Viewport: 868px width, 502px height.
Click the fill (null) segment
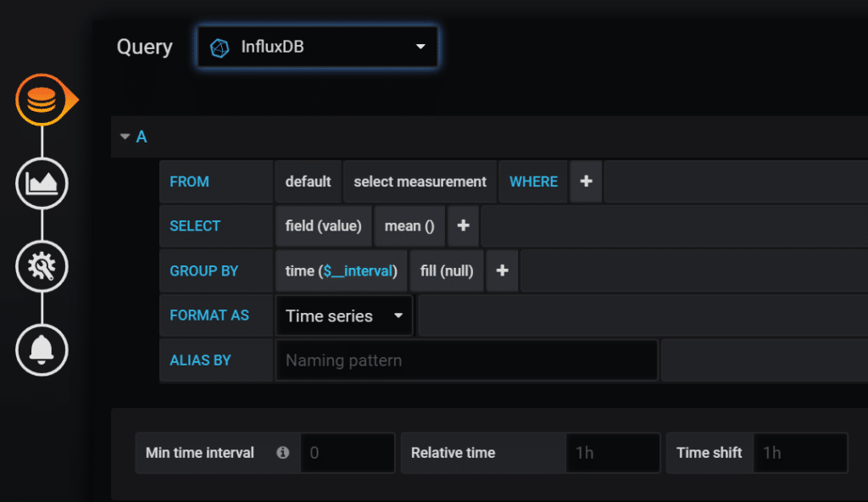pos(447,271)
